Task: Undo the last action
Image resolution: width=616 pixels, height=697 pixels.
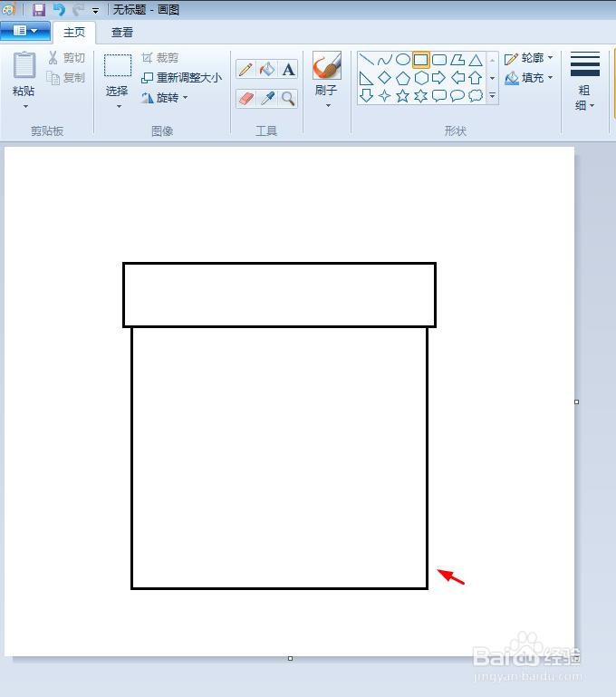Action: coord(59,9)
